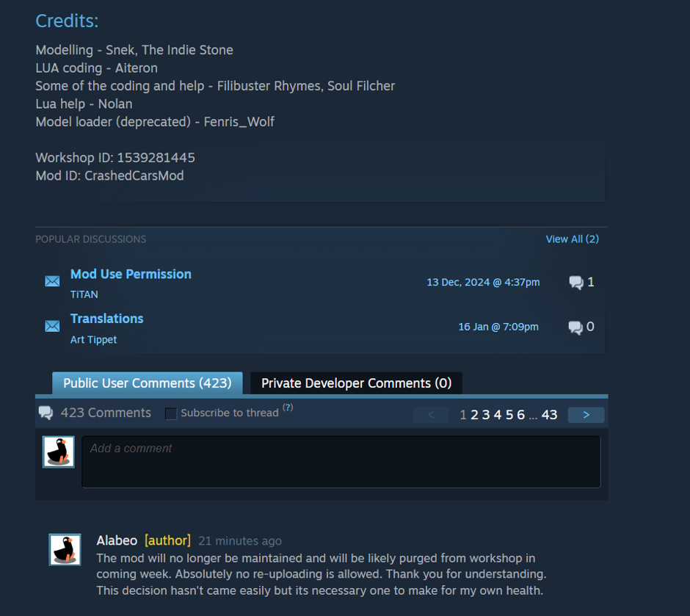Screen dimensions: 690x616
Task: Open the Translations discussion thread
Action: 107,319
